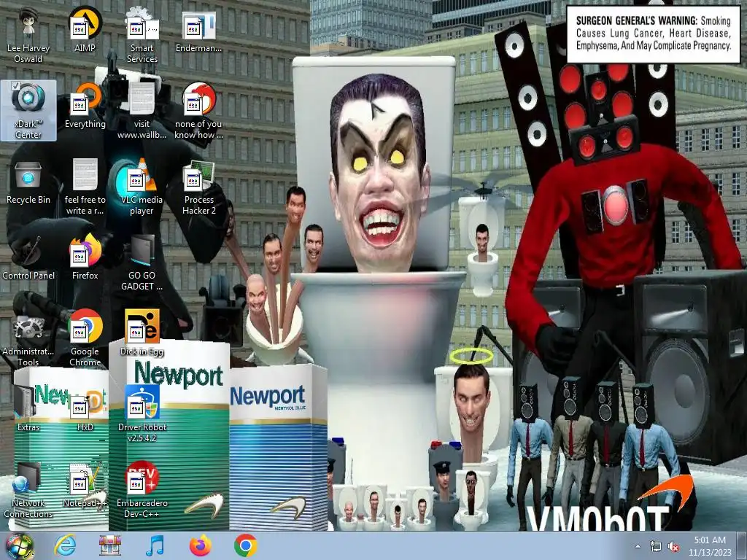The image size is (747, 560).
Task: Open the clock showing 5:01 AM
Action: 710,546
